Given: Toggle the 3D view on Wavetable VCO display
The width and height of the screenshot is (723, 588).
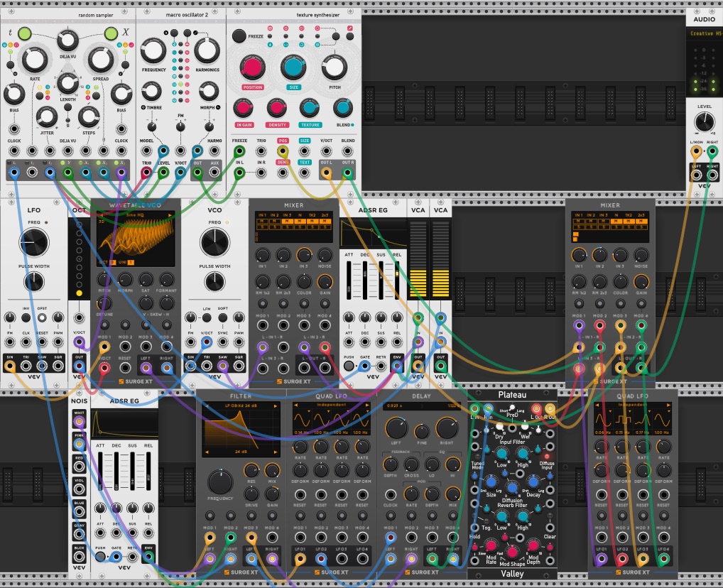Looking at the screenshot, I should (102, 222).
